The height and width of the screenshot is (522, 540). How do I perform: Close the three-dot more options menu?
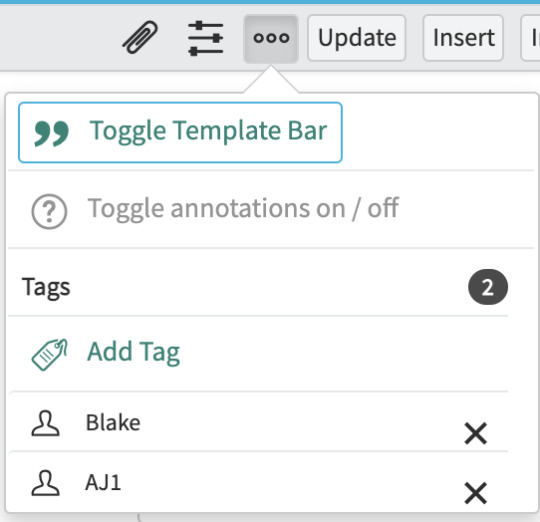click(271, 39)
